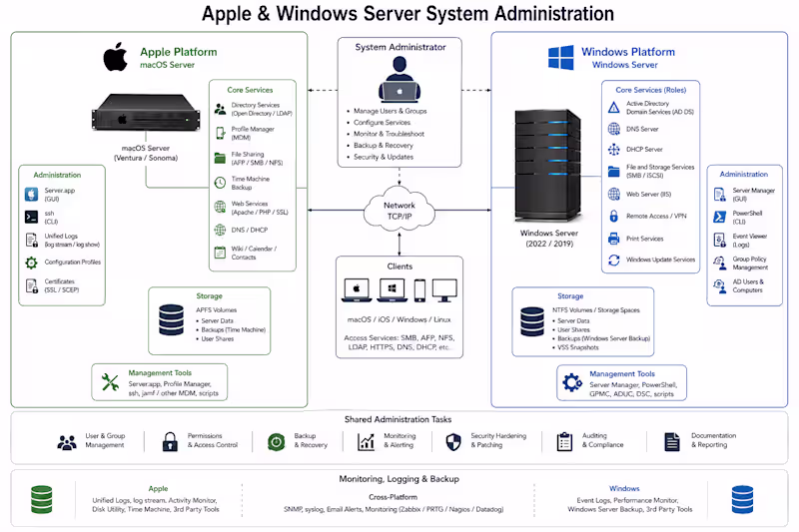
Task: Click the Backup & Recovery green icon
Action: coord(277,442)
